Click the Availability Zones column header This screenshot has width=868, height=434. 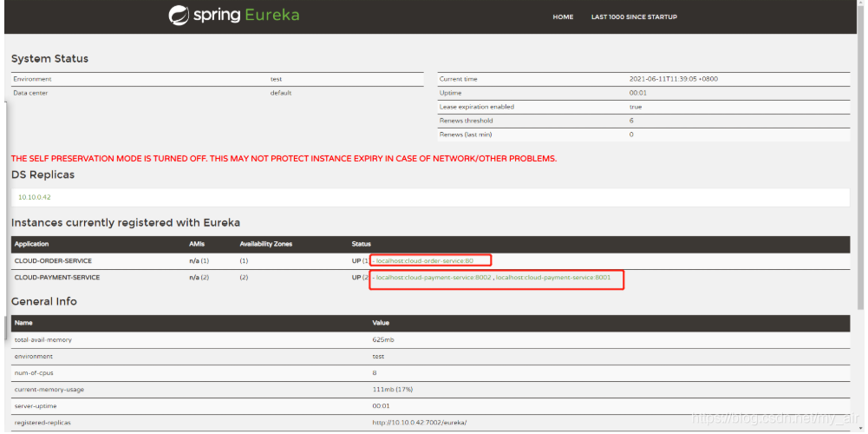click(x=265, y=244)
